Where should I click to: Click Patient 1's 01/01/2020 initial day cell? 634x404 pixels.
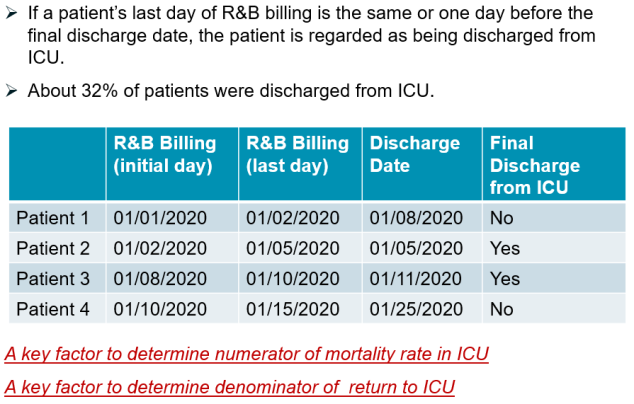pyautogui.click(x=160, y=217)
